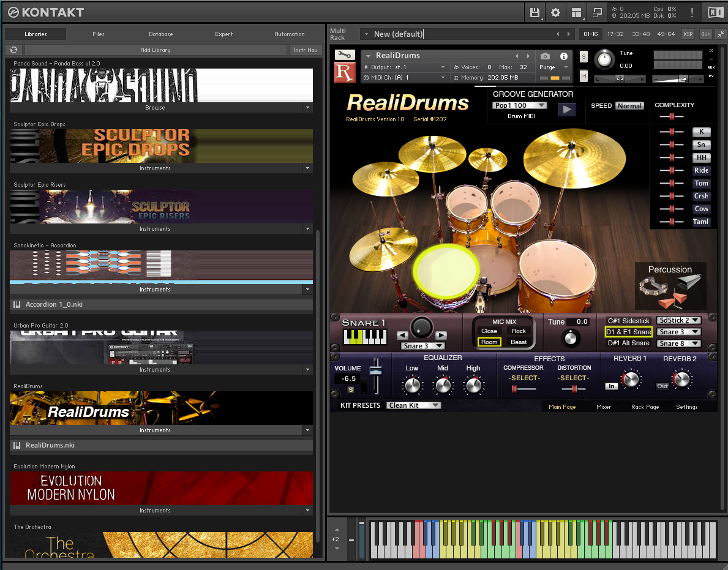Click the camera snapshot icon

pyautogui.click(x=545, y=56)
